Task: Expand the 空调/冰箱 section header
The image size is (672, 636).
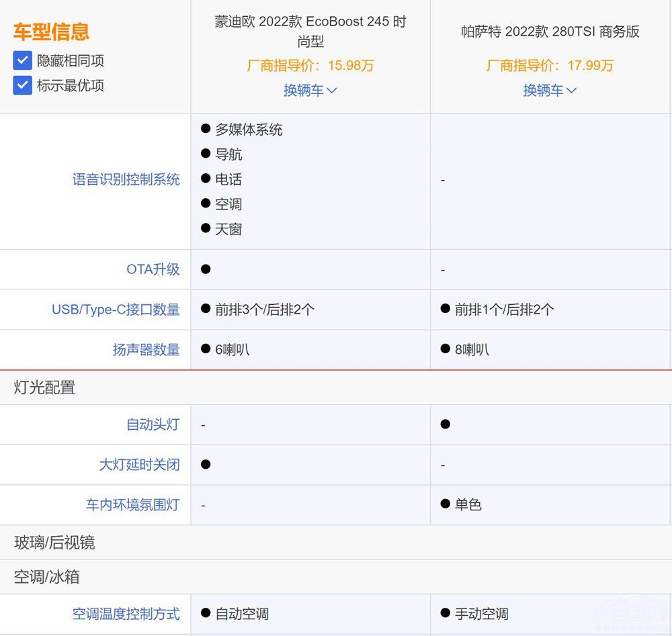Action: [x=47, y=577]
